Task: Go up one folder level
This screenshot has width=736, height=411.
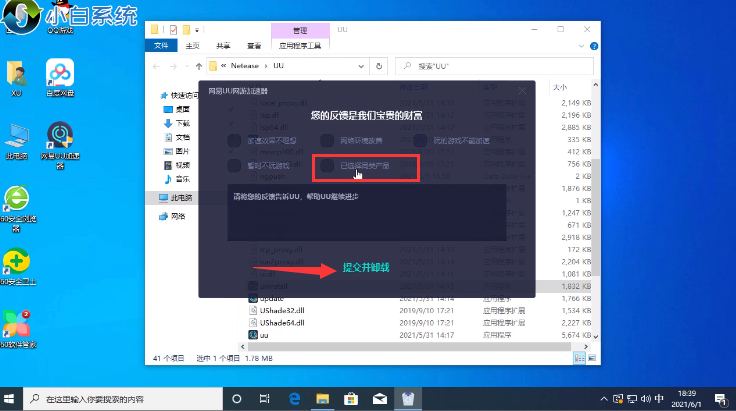Action: [199, 66]
